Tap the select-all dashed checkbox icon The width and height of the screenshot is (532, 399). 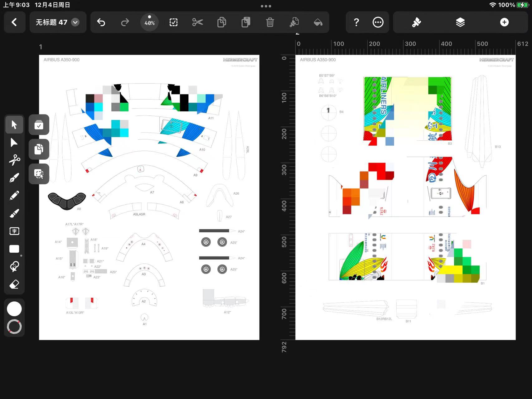click(173, 22)
